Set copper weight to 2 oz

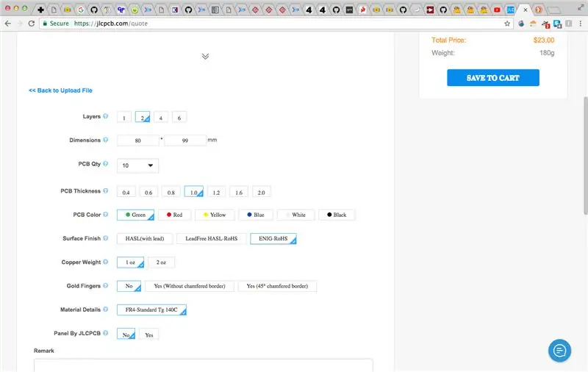[x=161, y=262]
